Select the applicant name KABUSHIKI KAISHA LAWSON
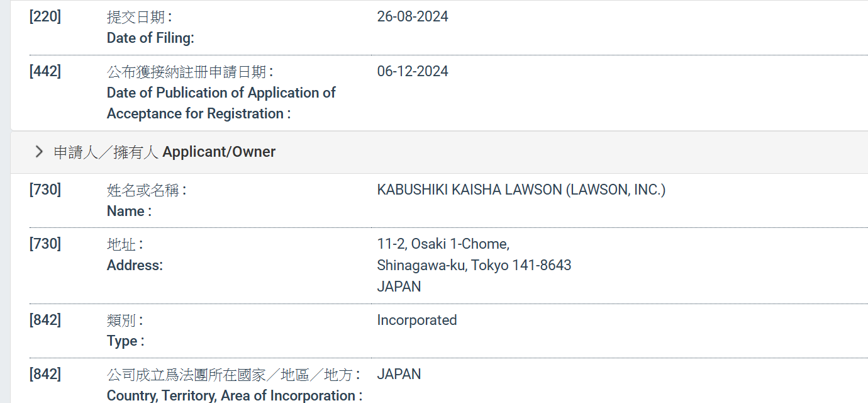Image resolution: width=868 pixels, height=403 pixels. (521, 190)
